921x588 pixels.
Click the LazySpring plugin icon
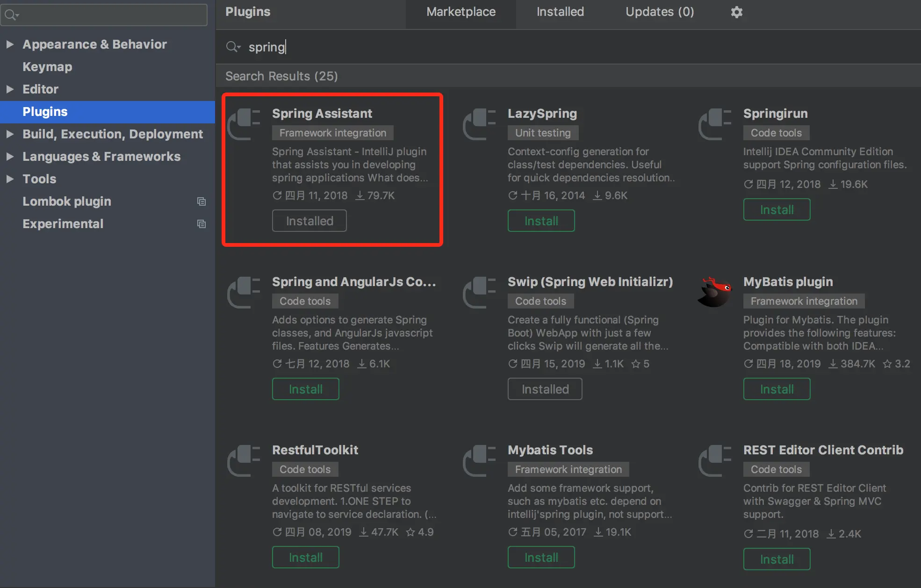point(479,124)
